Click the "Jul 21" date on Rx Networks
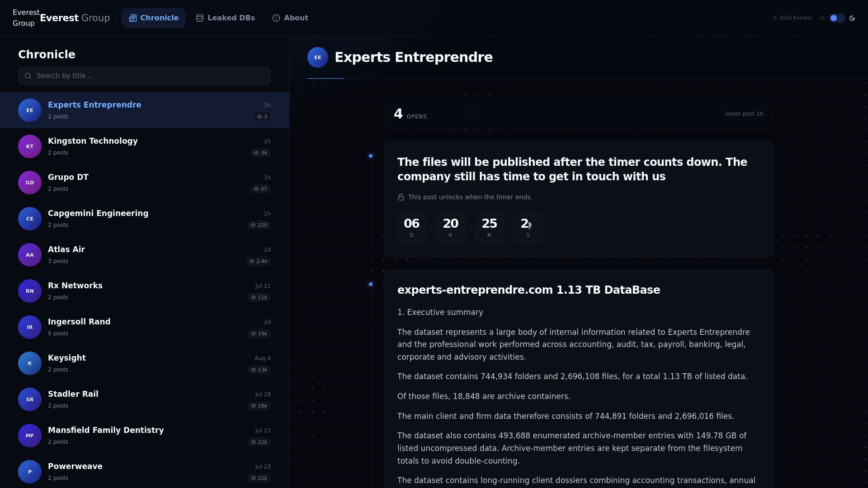868x488 pixels. click(x=263, y=286)
